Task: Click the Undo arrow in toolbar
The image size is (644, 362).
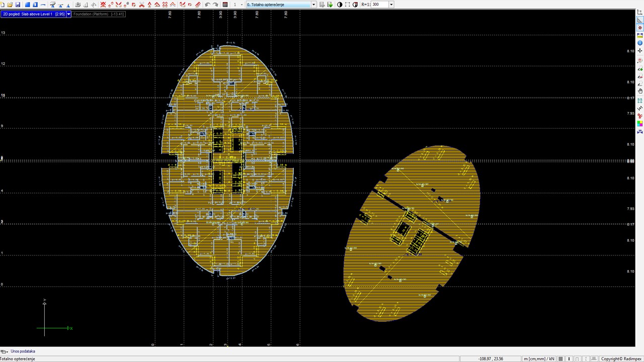Action: [x=207, y=5]
